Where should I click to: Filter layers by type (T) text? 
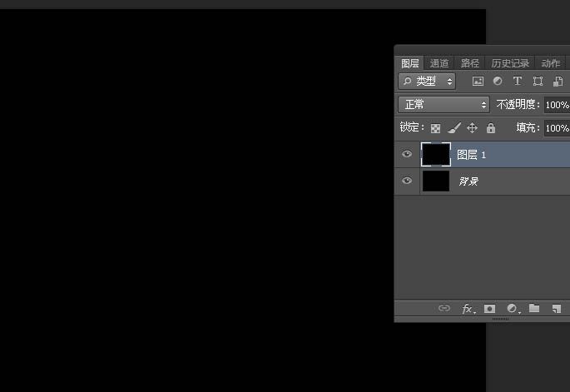(x=517, y=82)
